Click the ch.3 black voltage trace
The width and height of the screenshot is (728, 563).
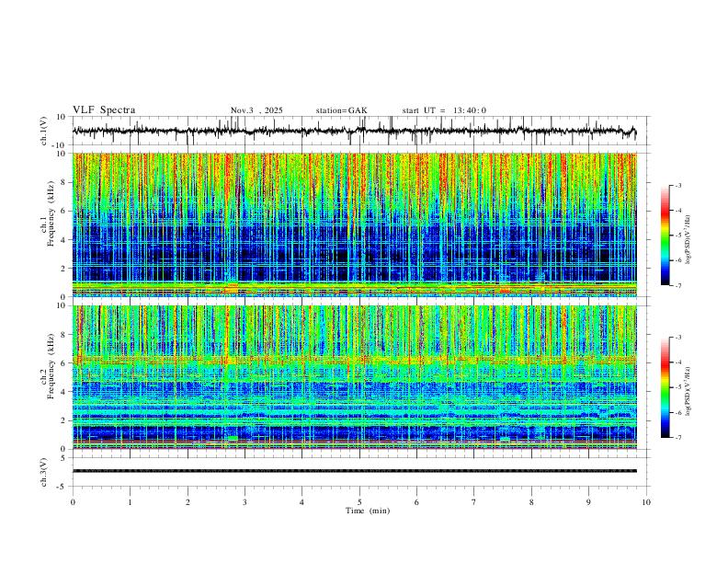pos(355,471)
